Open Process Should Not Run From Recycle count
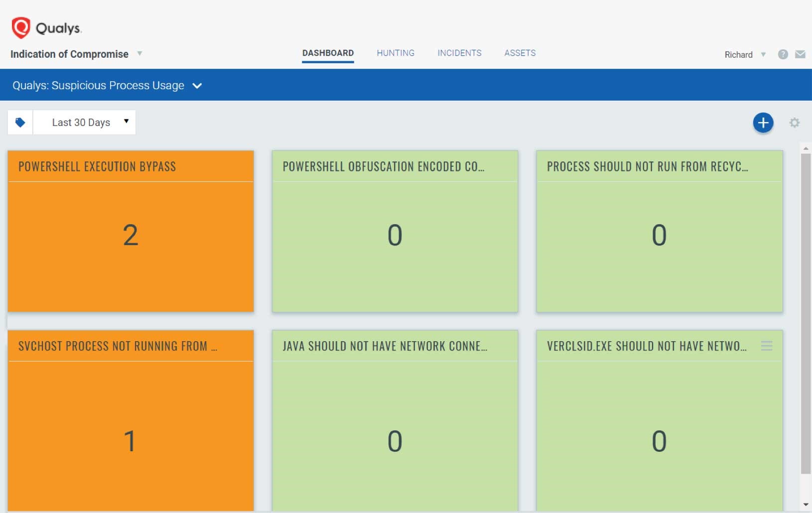This screenshot has width=812, height=513. pos(659,235)
